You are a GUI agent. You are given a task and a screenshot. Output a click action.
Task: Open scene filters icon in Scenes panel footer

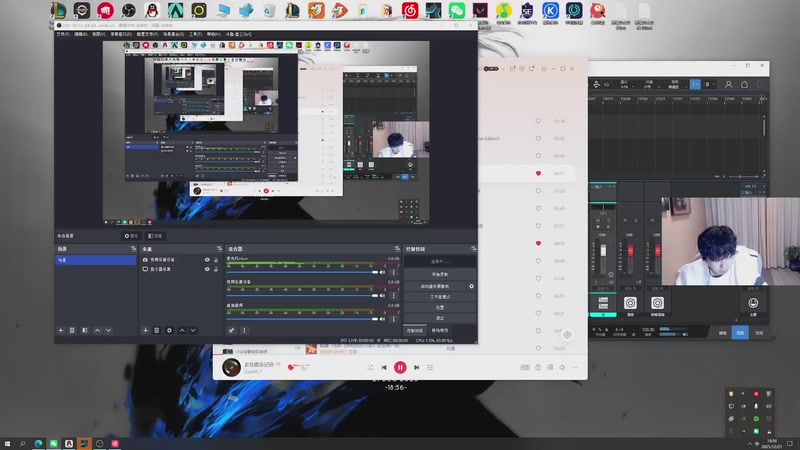click(85, 331)
